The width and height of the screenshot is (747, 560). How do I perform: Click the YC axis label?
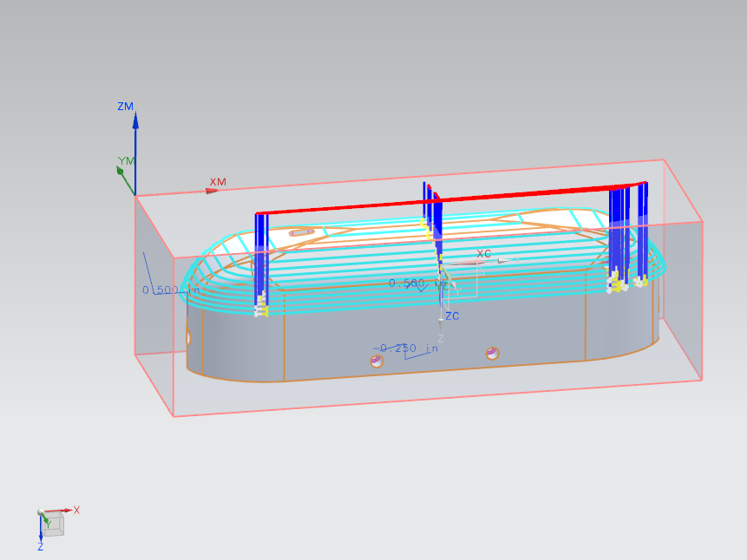[x=443, y=285]
